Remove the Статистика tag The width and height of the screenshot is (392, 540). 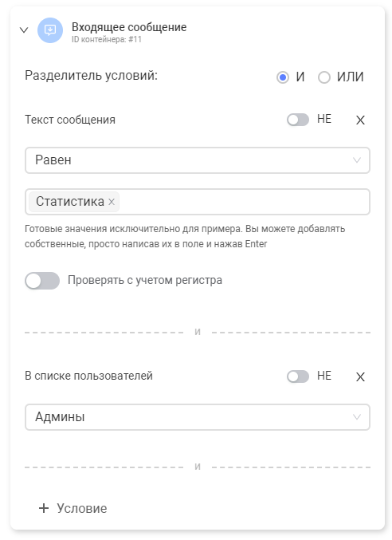point(112,202)
